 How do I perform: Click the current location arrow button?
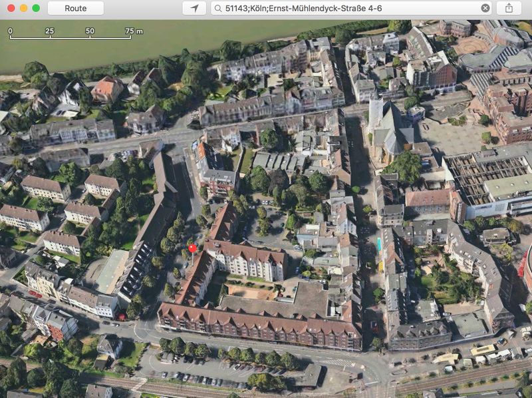[x=194, y=8]
